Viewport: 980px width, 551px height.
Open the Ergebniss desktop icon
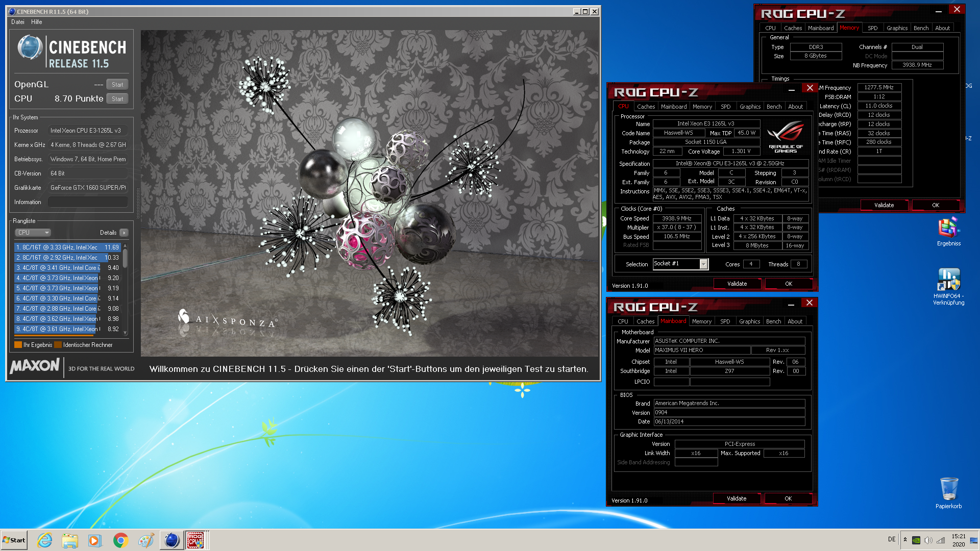949,232
